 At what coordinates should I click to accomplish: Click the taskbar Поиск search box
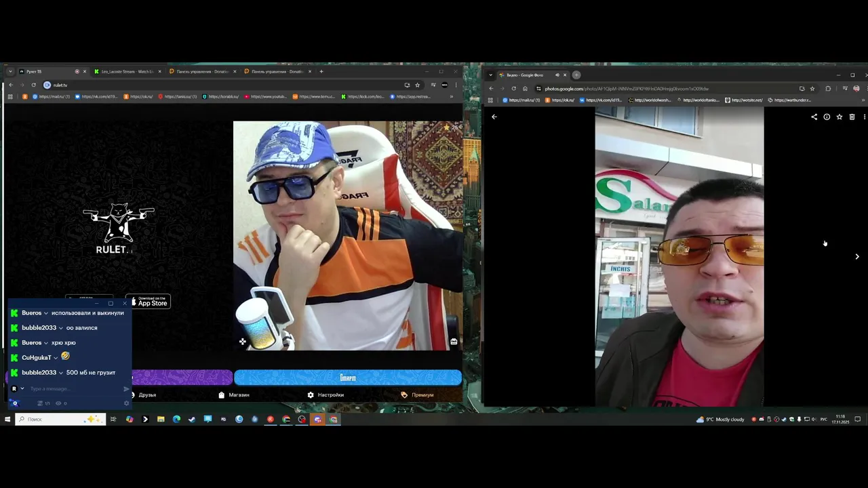(61, 419)
